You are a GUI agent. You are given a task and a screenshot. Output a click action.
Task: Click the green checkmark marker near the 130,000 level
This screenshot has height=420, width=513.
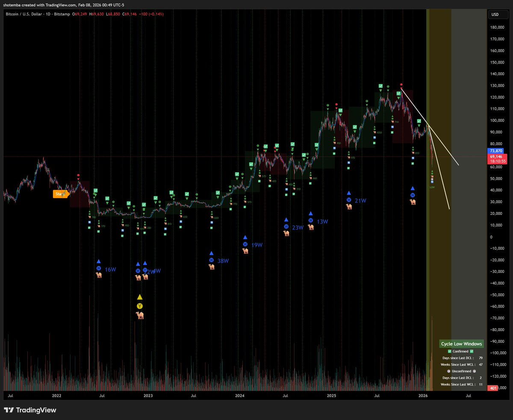pyautogui.click(x=380, y=86)
